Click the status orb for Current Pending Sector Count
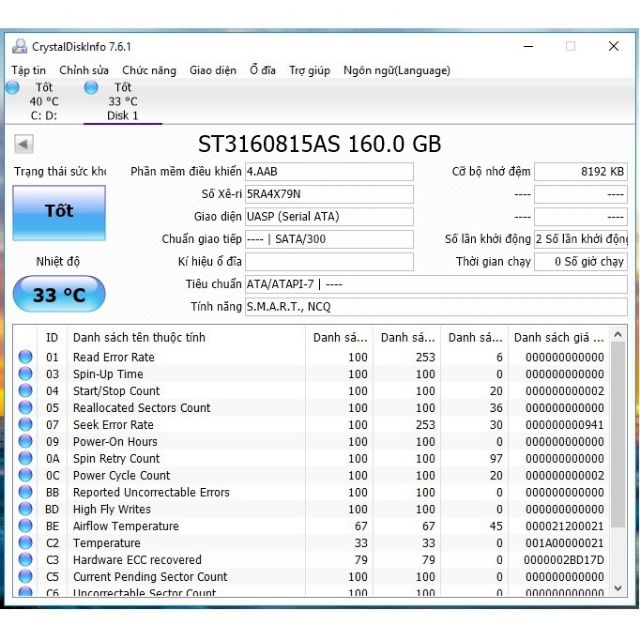 click(25, 576)
